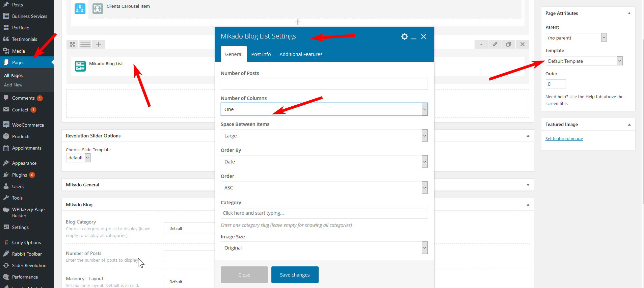Click the Business Services sidebar icon
This screenshot has height=288, width=644.
[6, 16]
